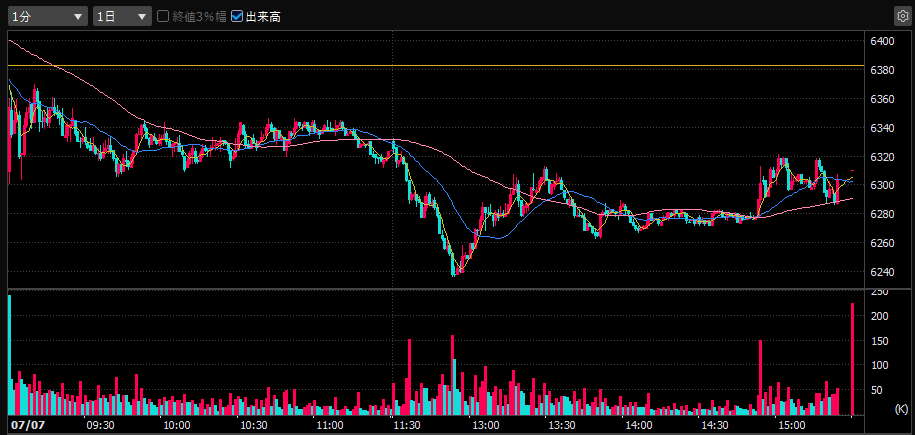Click the 6340 price axis label

(882, 127)
